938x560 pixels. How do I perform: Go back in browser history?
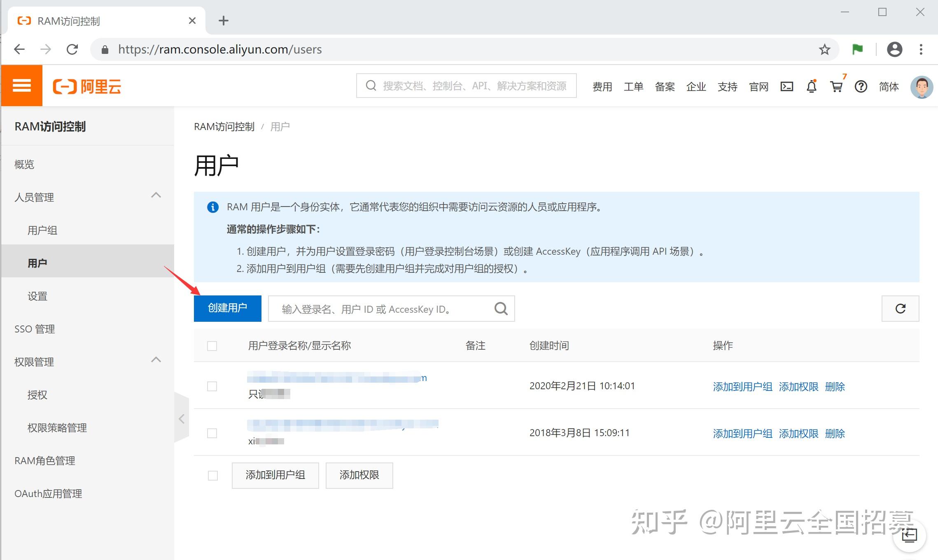[19, 50]
